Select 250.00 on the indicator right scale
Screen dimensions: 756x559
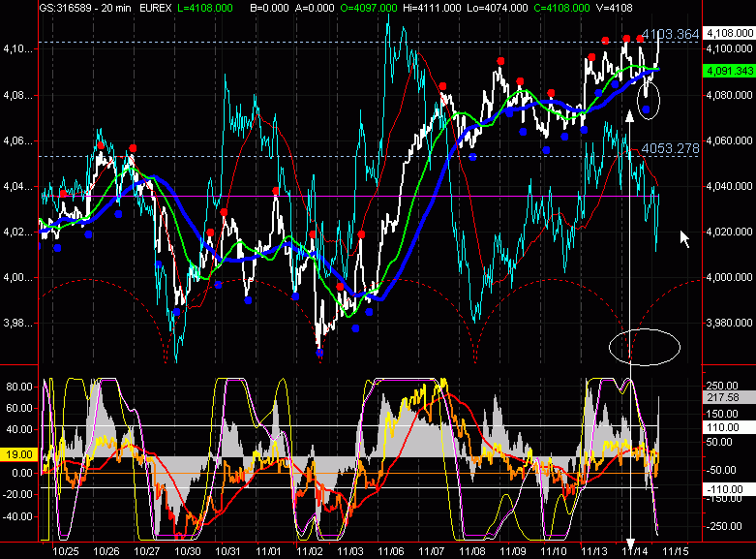click(722, 386)
